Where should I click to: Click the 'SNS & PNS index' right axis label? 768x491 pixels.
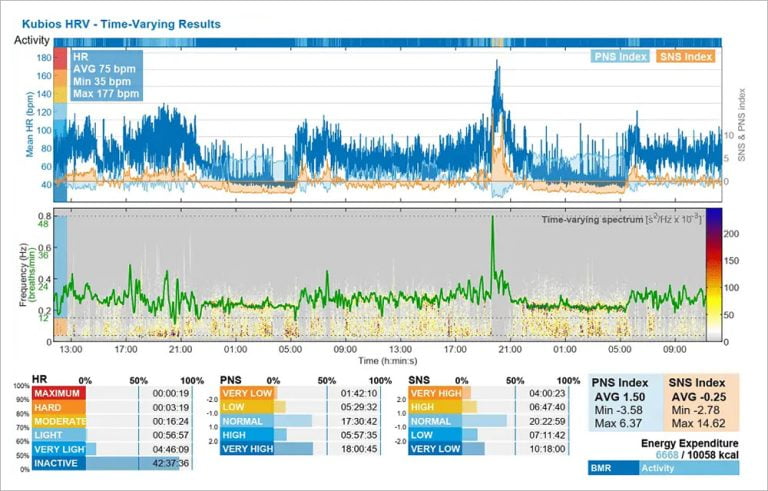pos(742,124)
